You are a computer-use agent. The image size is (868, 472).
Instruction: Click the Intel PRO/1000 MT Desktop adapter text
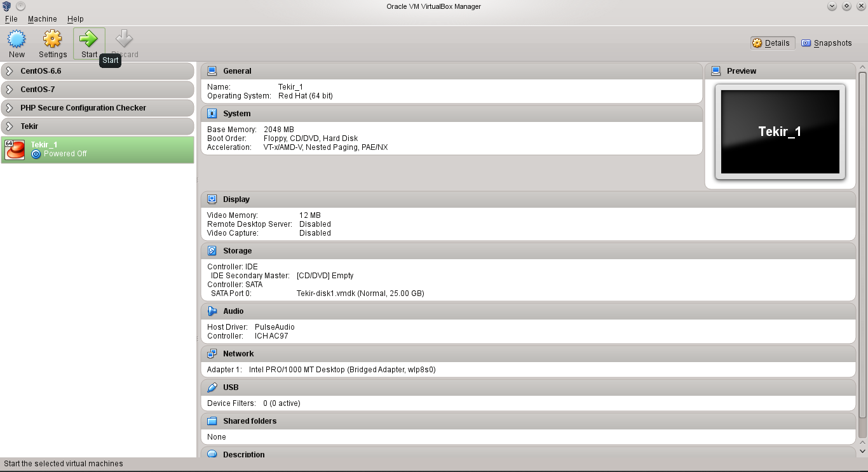342,370
